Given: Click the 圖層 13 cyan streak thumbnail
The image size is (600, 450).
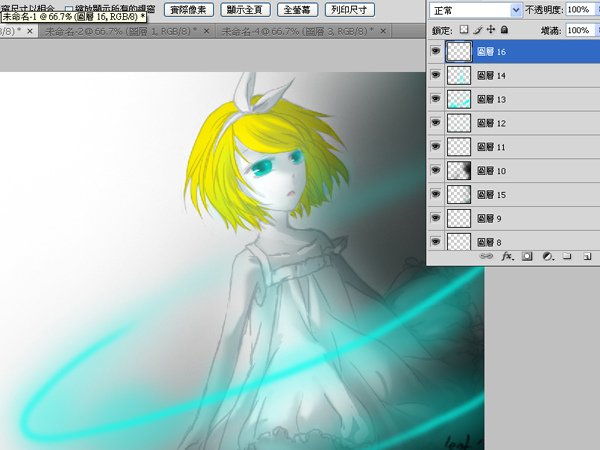Looking at the screenshot, I should point(459,99).
